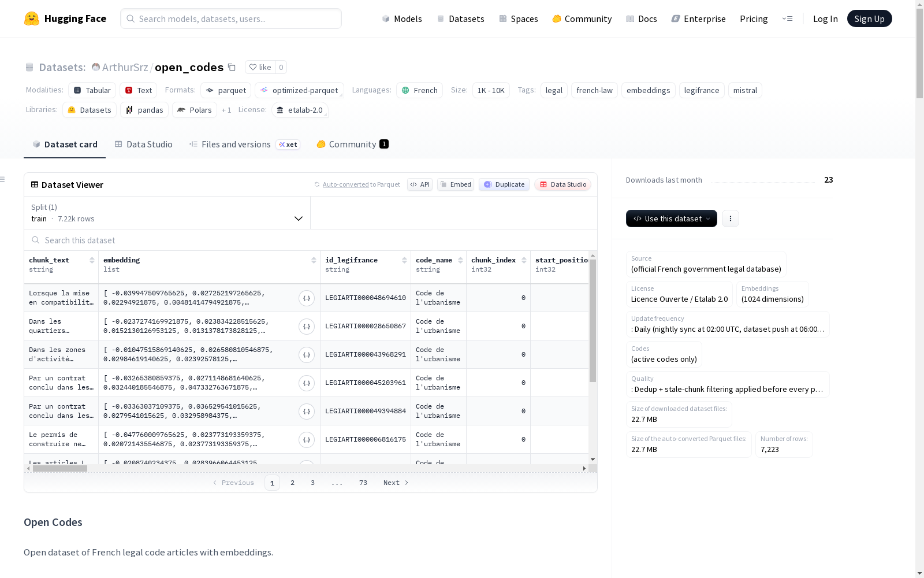Sort by the chunk_index column
924x578 pixels.
524,260
